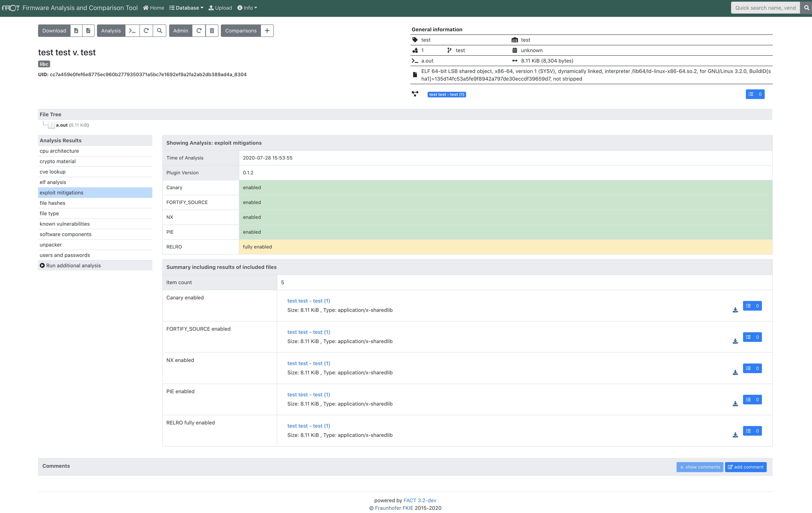Add to comparisons with plus icon
Viewport: 812px width, 513px height.
pyautogui.click(x=267, y=31)
